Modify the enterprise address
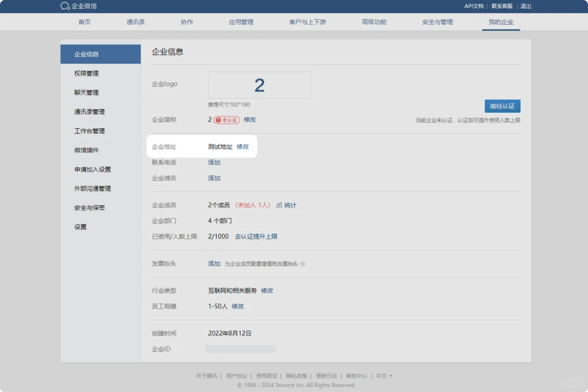Image resolution: width=588 pixels, height=392 pixels. click(243, 147)
